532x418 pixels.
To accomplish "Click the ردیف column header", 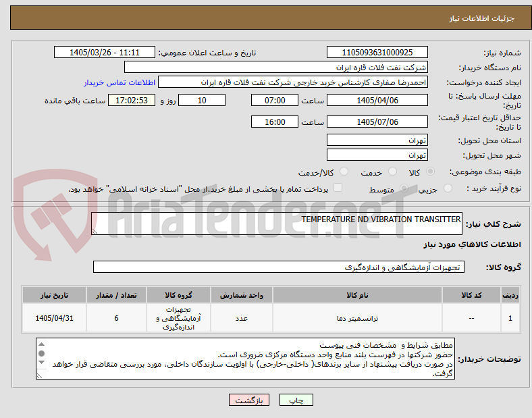I will pos(510,295).
